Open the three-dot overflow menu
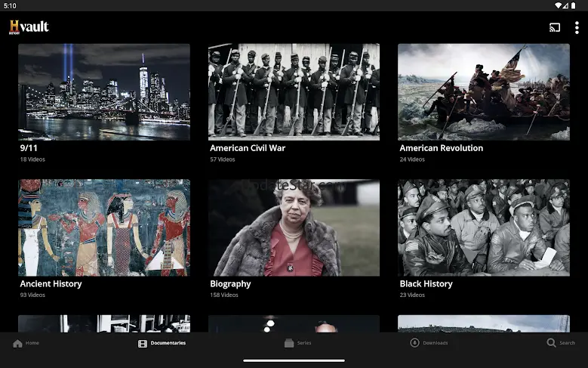This screenshot has width=588, height=368. (577, 27)
